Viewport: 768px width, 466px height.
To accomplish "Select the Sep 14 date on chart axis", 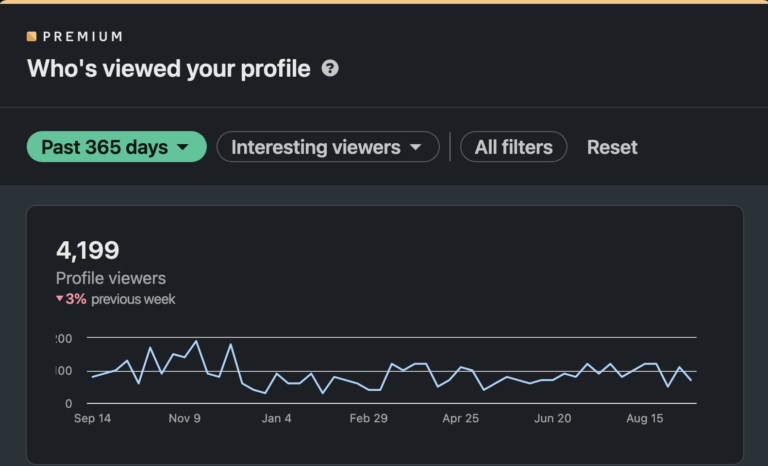I will (x=92, y=418).
